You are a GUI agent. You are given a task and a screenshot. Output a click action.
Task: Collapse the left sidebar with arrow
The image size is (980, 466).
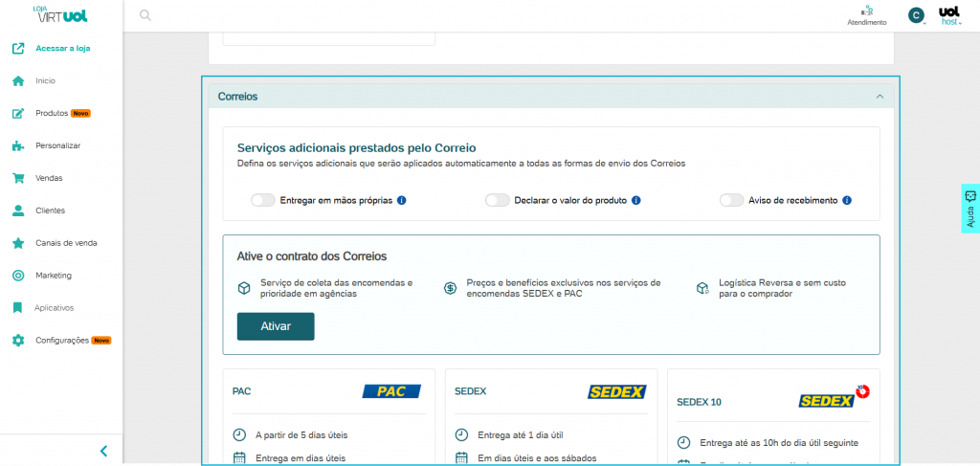click(x=103, y=451)
